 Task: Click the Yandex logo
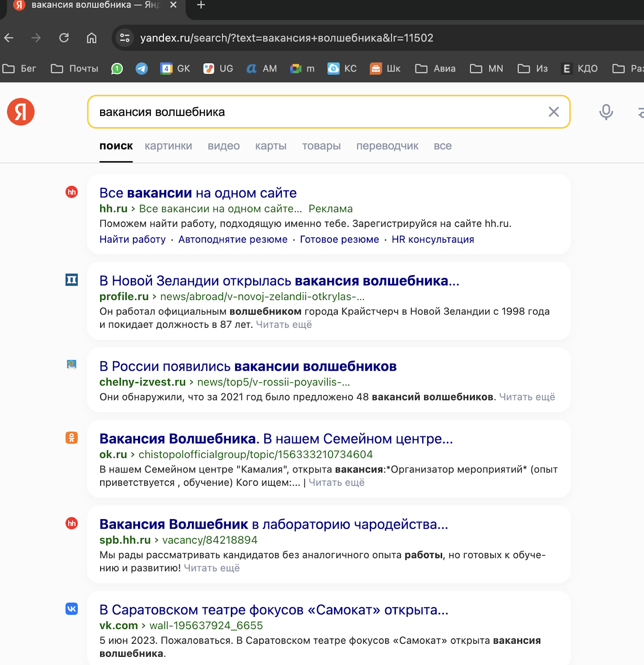pos(21,112)
